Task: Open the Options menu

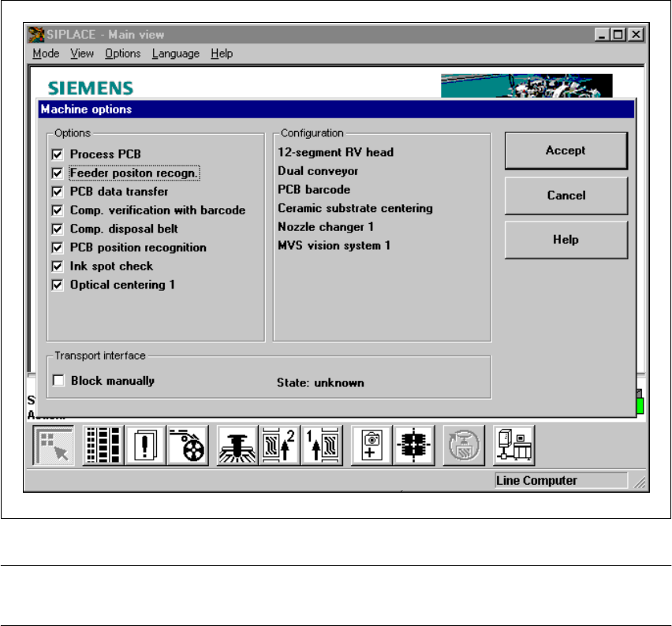Action: (123, 54)
